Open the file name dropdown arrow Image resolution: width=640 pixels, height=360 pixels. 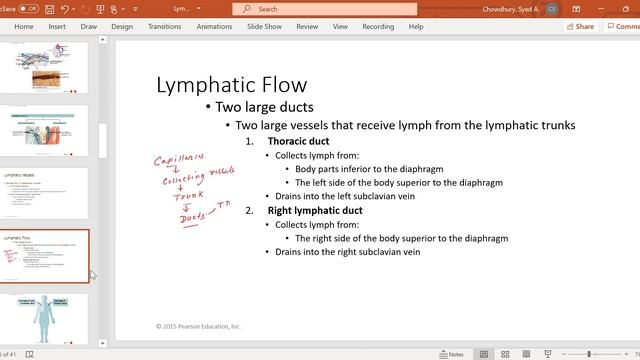click(198, 9)
